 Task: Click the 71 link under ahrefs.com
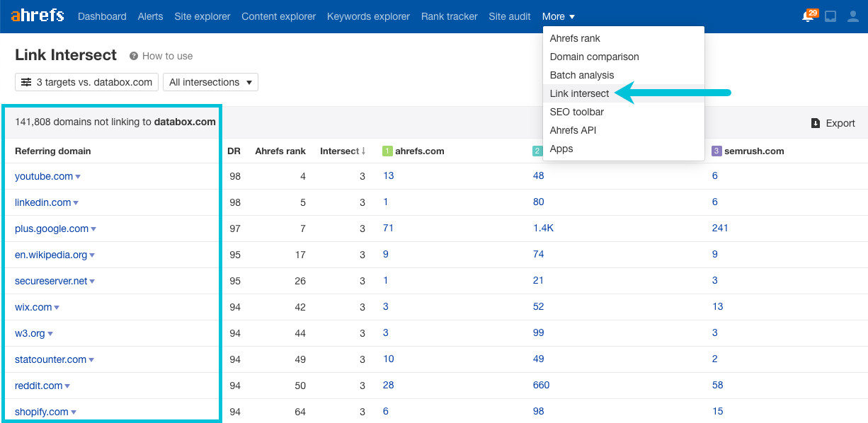[388, 228]
